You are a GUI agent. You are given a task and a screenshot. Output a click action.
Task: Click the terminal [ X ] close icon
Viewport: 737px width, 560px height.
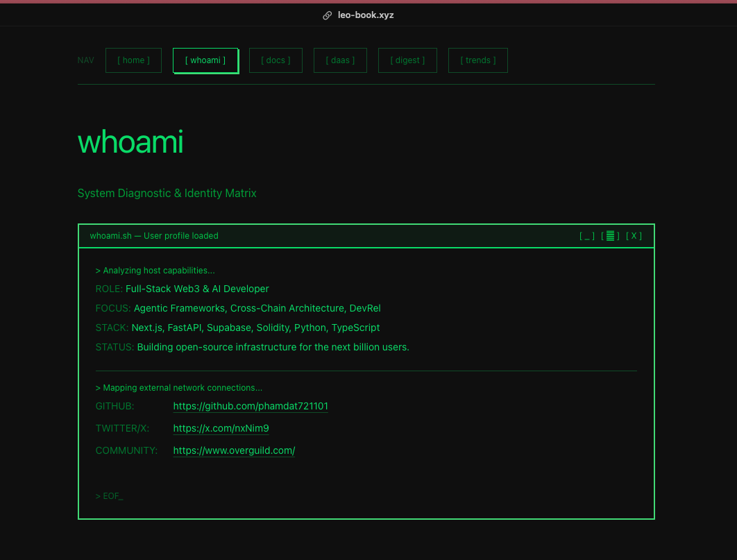pyautogui.click(x=634, y=236)
